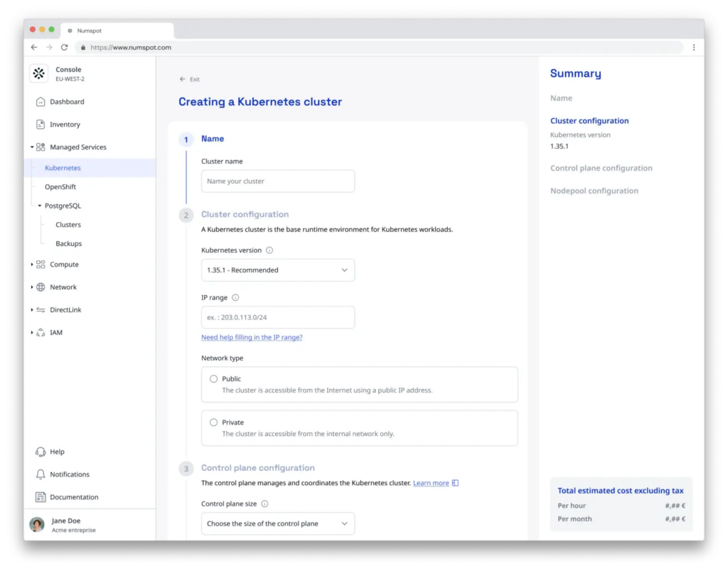This screenshot has height=569, width=728.
Task: Click Nodepool configuration in Summary
Action: 594,191
